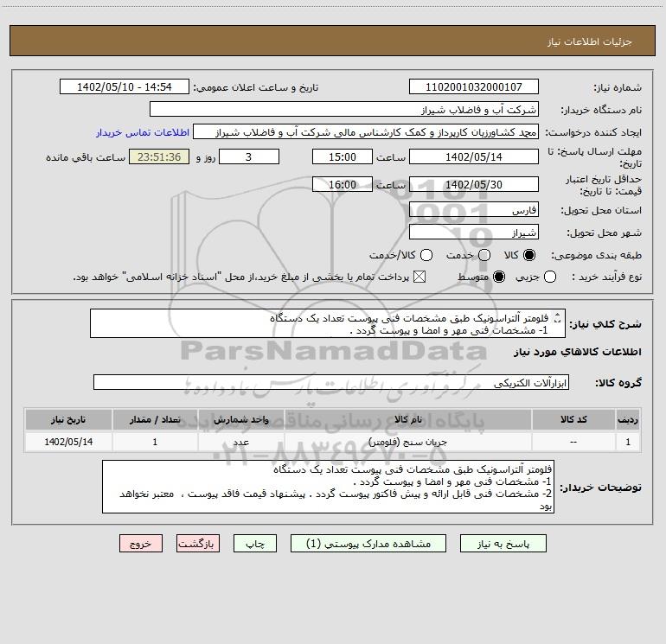Click the چاپ print button
Viewport: 666px width, 644px height.
click(255, 544)
